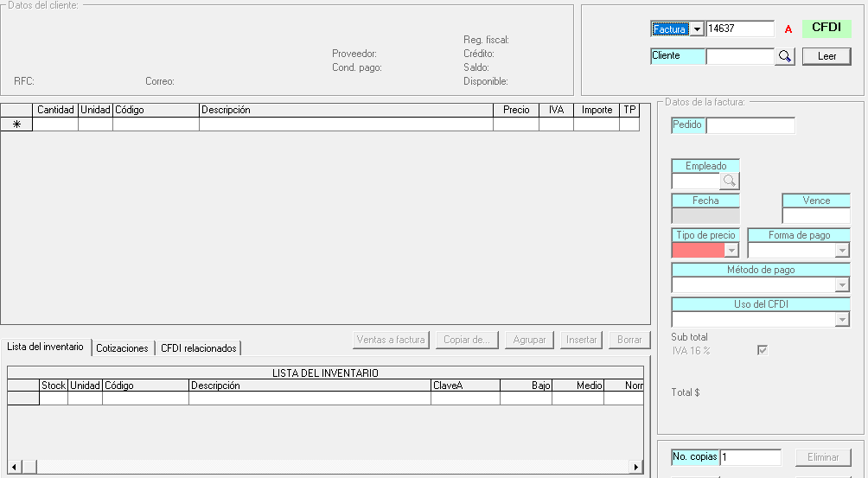Open the Forma de pago dropdown
Viewport: 868px width, 478px height.
(842, 250)
